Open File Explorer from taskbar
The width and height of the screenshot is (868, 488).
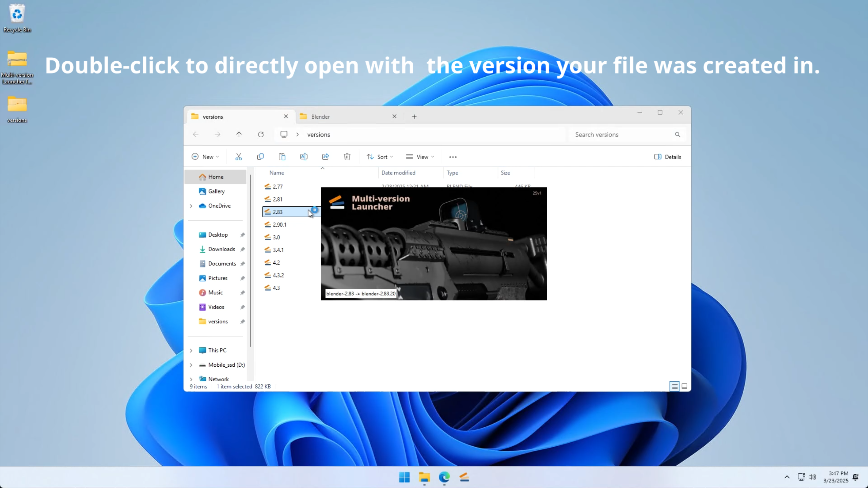tap(424, 477)
